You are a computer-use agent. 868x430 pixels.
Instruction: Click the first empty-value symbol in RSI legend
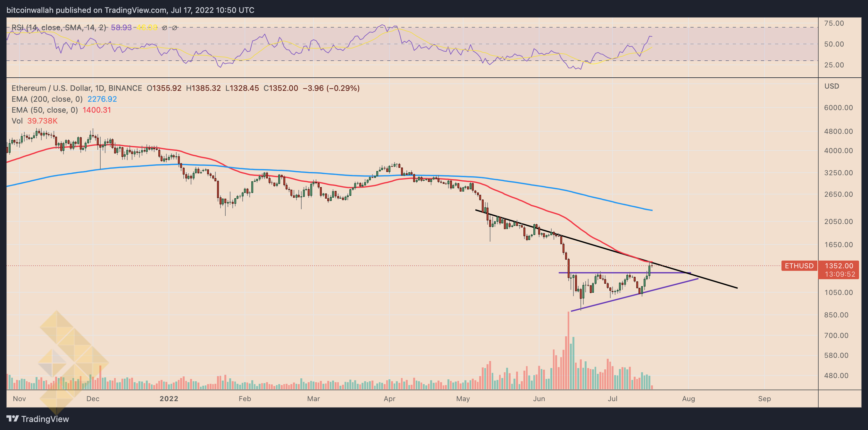(x=164, y=28)
